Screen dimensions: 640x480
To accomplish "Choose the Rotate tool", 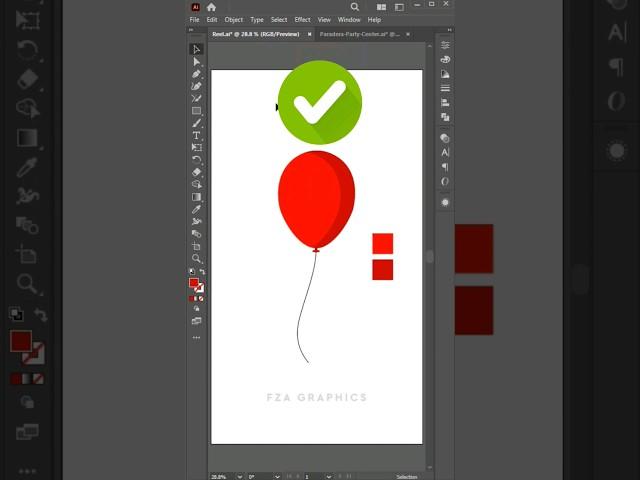I will (196, 160).
